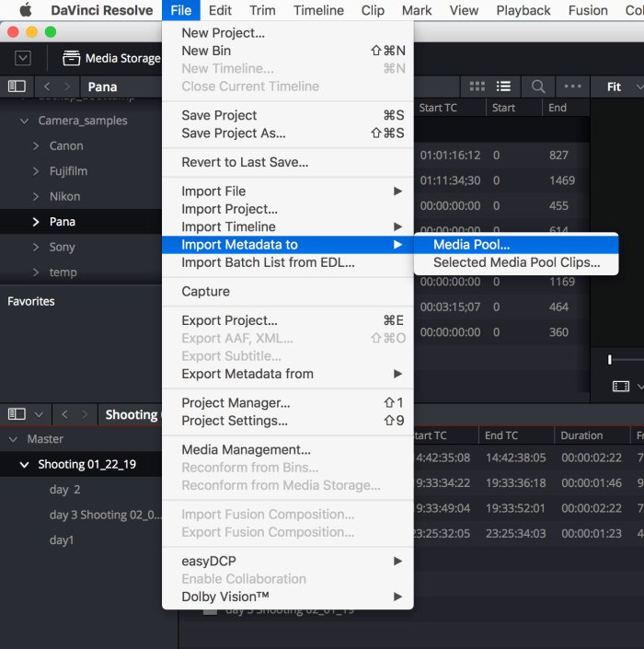Collapse the Camera_samples folder
The width and height of the screenshot is (644, 649).
pyautogui.click(x=25, y=121)
